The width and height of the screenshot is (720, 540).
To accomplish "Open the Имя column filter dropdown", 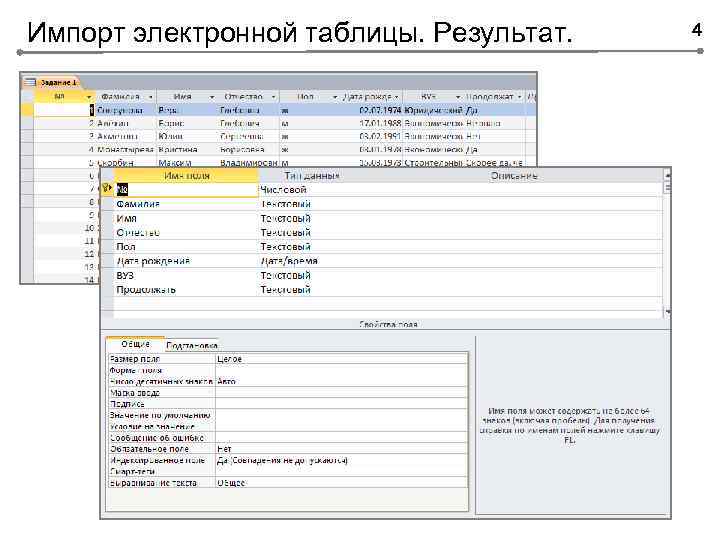I will click(x=212, y=97).
